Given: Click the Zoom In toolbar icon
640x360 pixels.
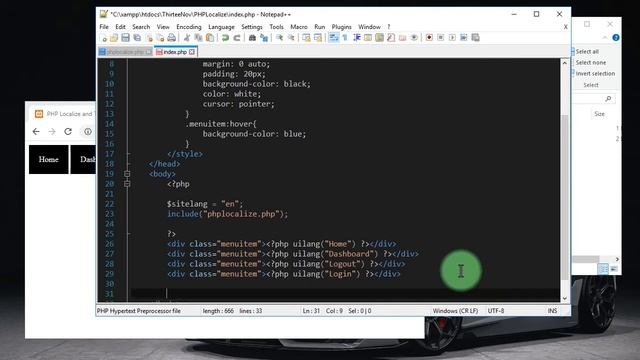Looking at the screenshot, I should coord(279,38).
